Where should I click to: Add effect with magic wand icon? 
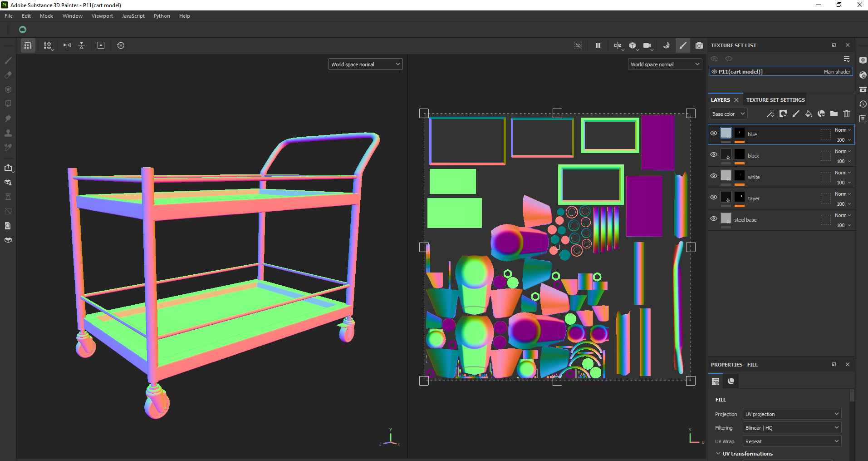(770, 114)
